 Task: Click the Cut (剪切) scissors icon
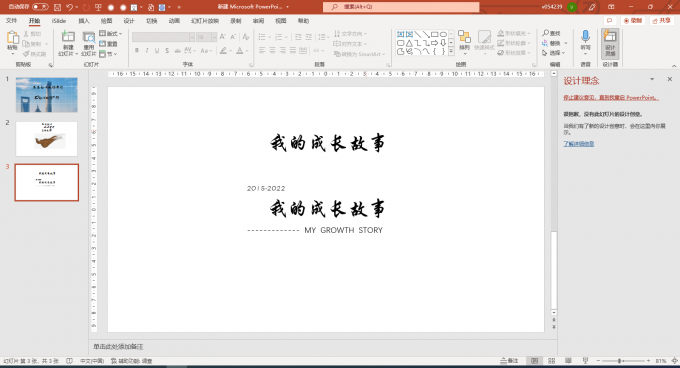click(26, 33)
